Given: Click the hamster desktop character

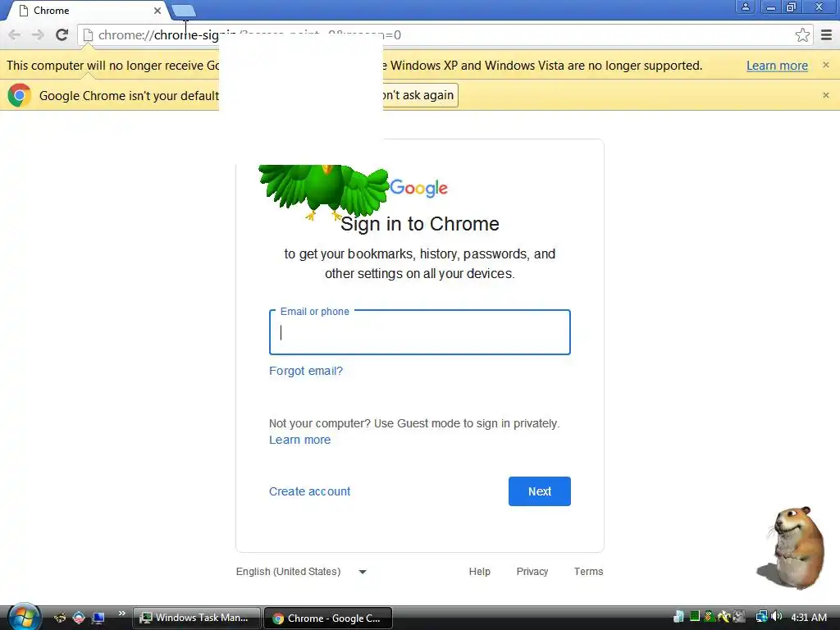Looking at the screenshot, I should click(x=793, y=547).
